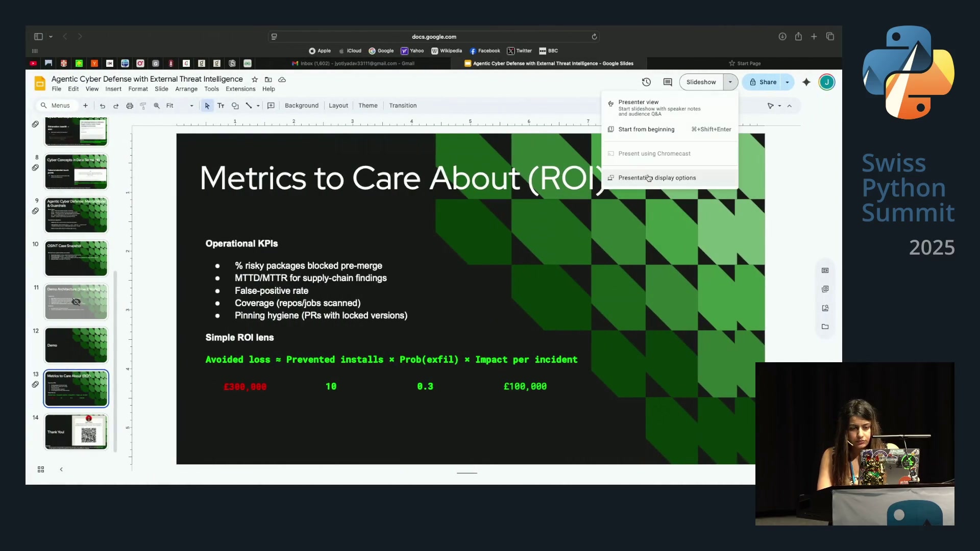Select the Text box tool
980x551 pixels.
pos(221,106)
